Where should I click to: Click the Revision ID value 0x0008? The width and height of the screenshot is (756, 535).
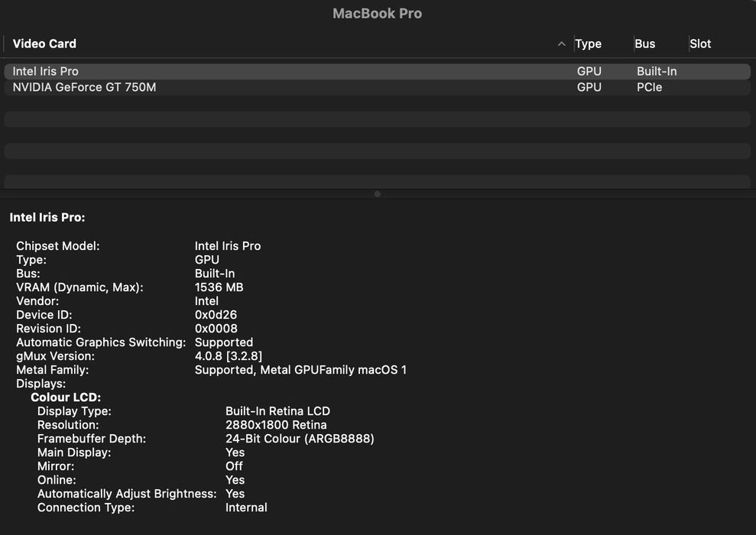point(216,329)
